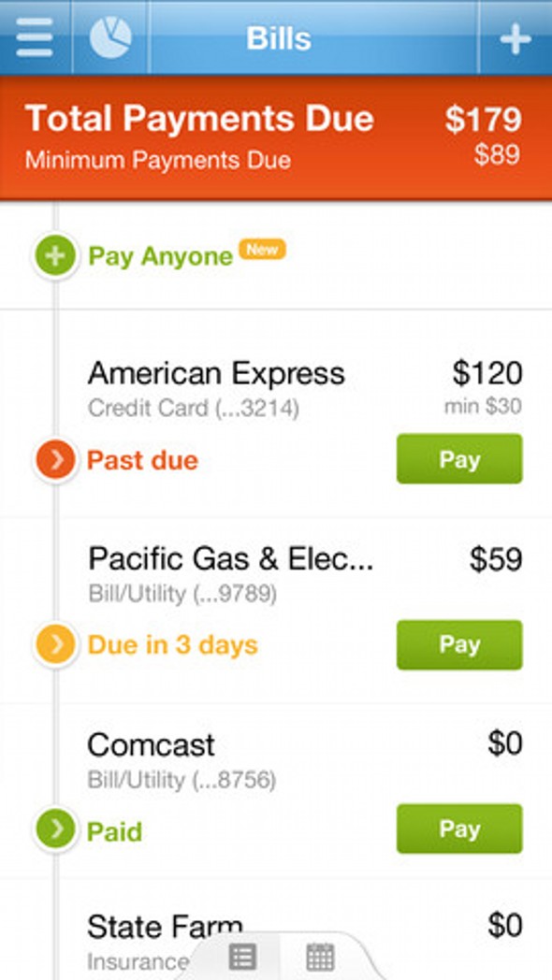Viewport: 552px width, 980px height.
Task: Open the hamburger menu
Action: pyautogui.click(x=35, y=37)
